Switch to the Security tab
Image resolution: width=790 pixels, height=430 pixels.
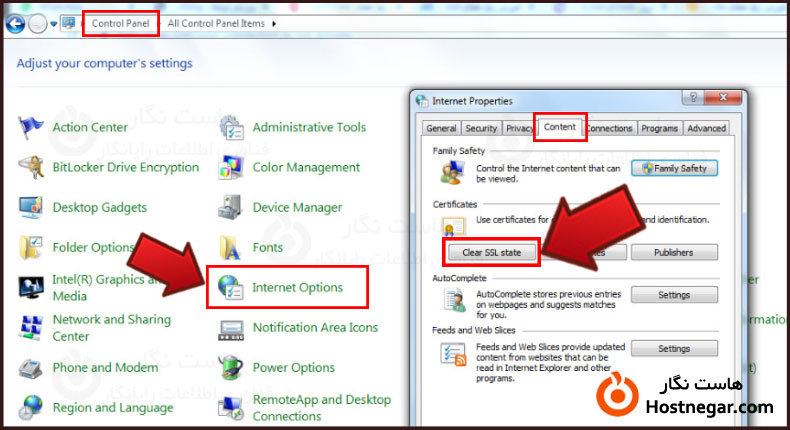(x=481, y=128)
